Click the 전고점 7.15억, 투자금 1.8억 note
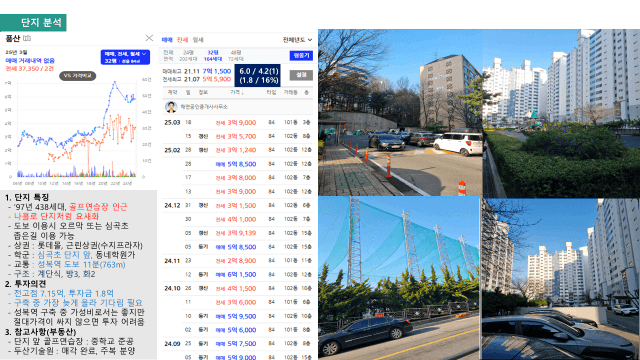Screen dimensions: 640x360 pyautogui.click(x=64, y=293)
